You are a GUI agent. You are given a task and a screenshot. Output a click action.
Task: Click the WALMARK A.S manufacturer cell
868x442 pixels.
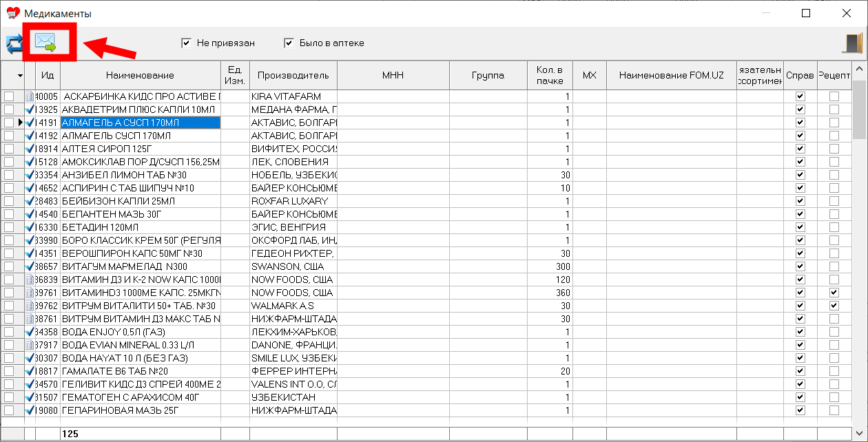[x=293, y=306]
